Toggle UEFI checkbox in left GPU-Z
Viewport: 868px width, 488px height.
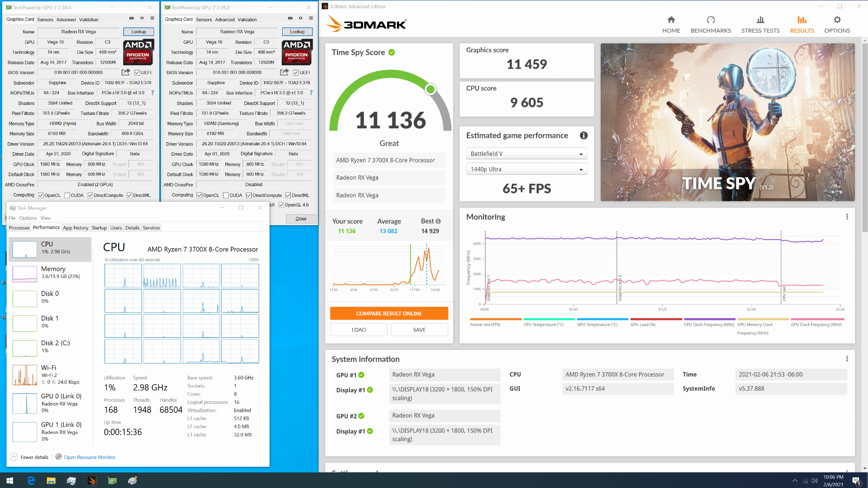click(x=137, y=73)
